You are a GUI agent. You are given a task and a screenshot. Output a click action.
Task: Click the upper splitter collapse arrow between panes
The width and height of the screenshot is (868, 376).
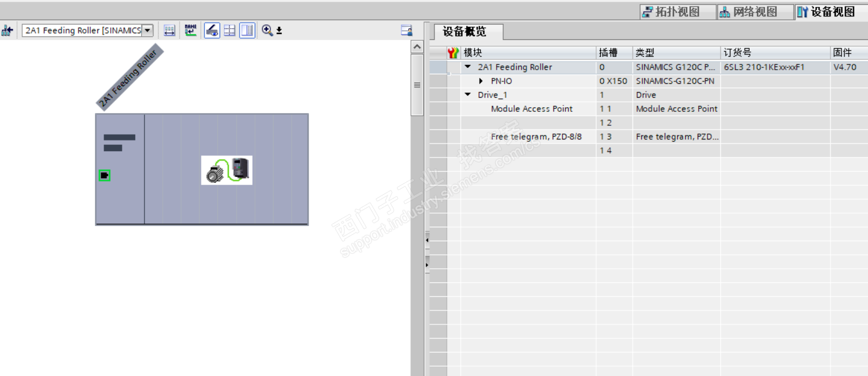pyautogui.click(x=427, y=240)
